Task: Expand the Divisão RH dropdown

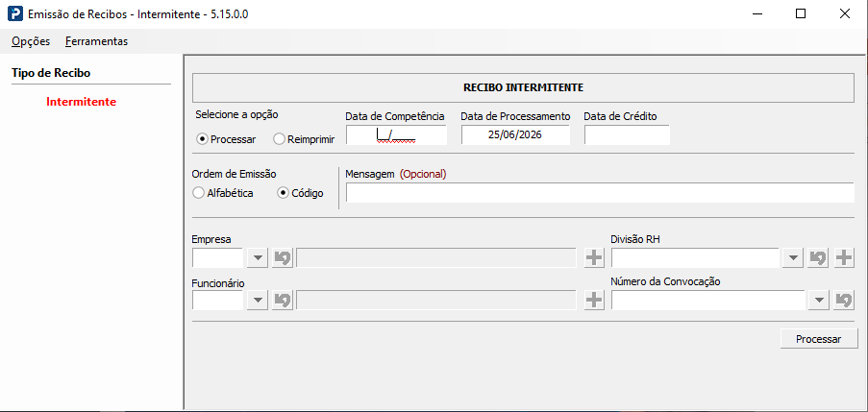Action: pyautogui.click(x=793, y=257)
